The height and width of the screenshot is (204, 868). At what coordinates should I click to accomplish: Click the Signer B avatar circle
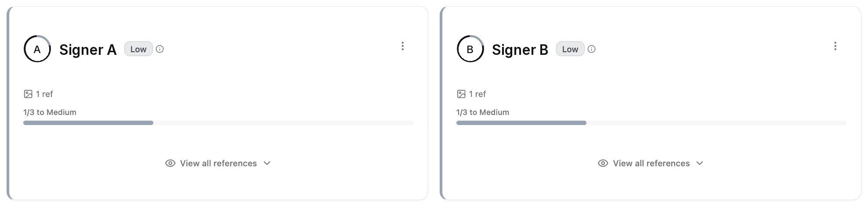pos(470,49)
